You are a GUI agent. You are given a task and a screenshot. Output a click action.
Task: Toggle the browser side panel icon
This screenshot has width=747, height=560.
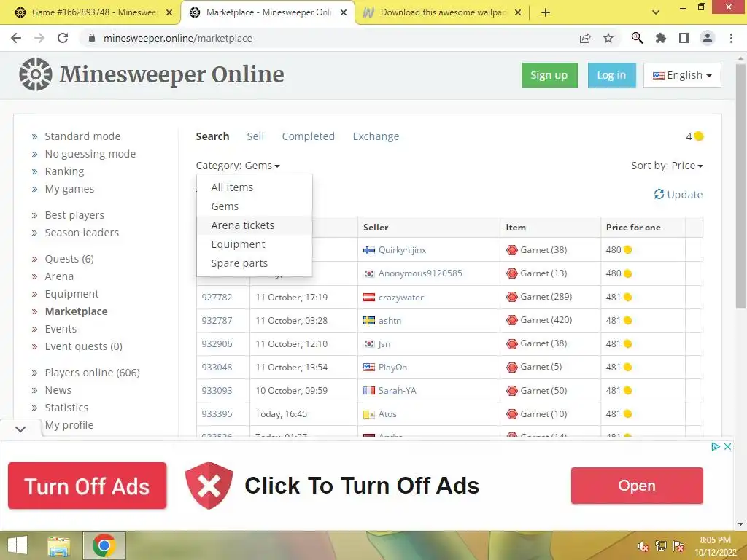(684, 38)
